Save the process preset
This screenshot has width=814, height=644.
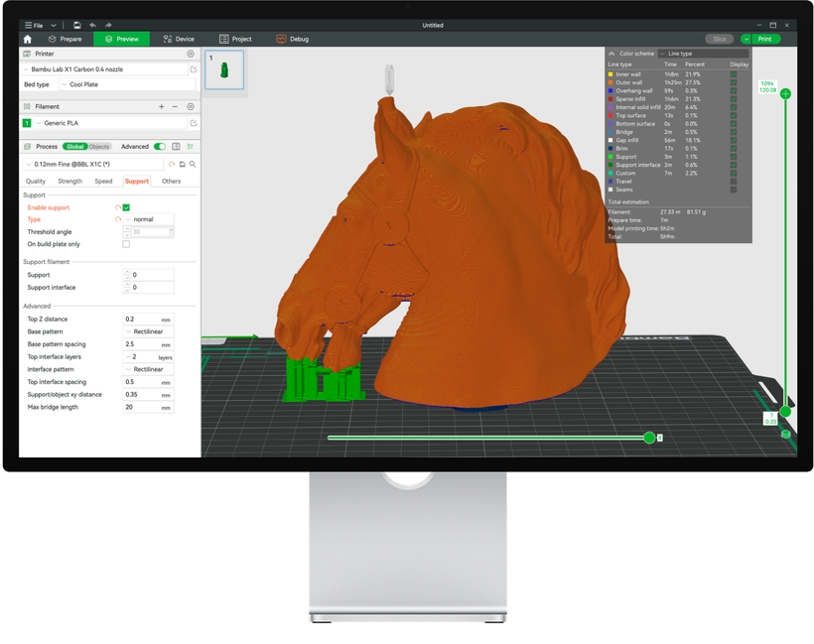(183, 164)
